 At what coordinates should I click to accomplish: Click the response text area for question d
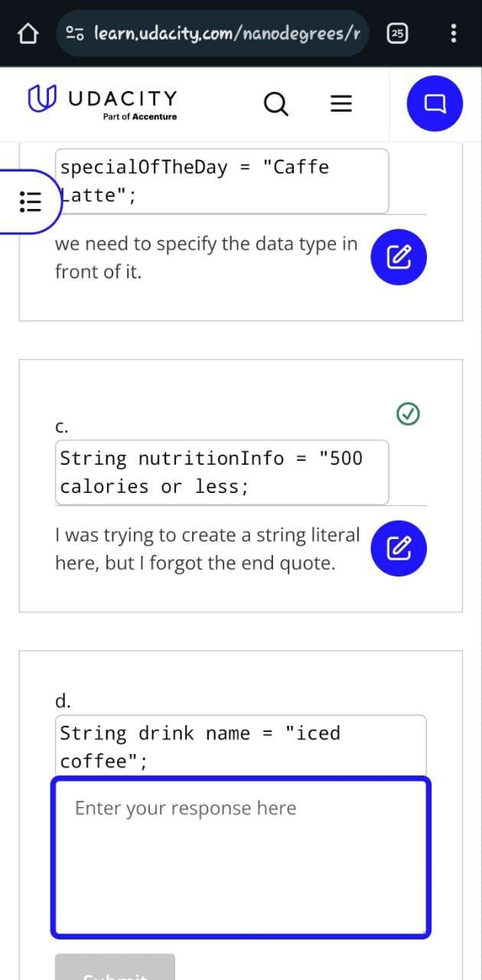tap(241, 857)
